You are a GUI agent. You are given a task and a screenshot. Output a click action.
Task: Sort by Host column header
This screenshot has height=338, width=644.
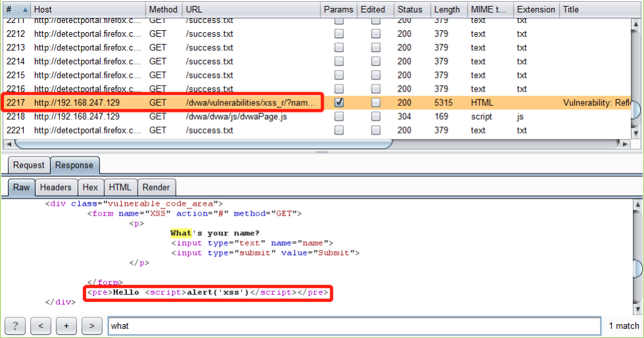point(88,9)
